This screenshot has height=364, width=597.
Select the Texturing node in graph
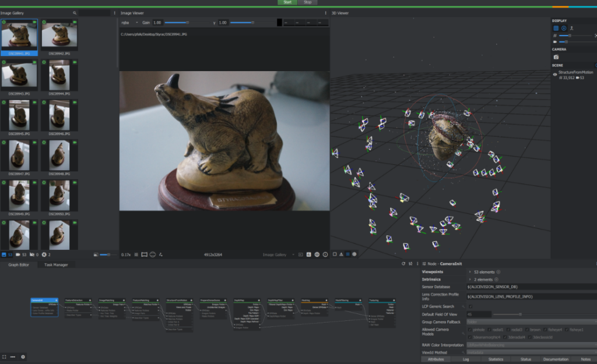click(382, 313)
